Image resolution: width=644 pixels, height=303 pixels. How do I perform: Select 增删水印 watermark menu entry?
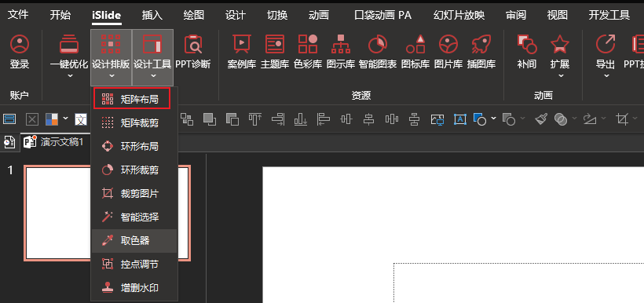pyautogui.click(x=134, y=288)
